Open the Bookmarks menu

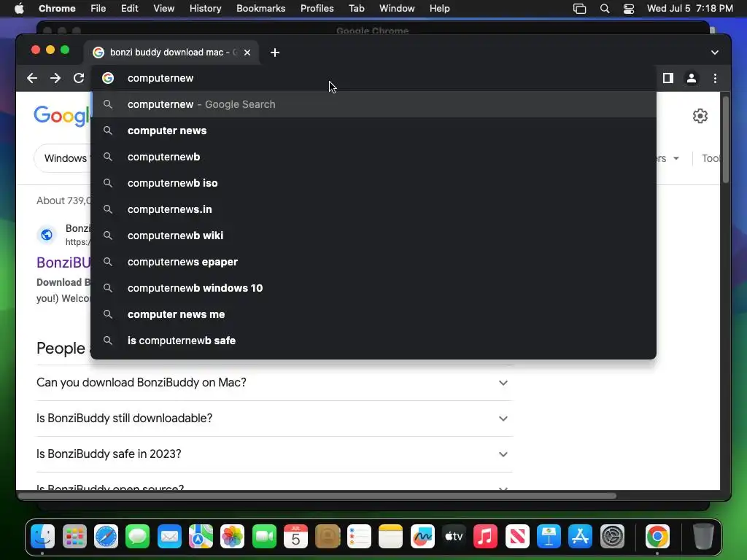pos(260,8)
